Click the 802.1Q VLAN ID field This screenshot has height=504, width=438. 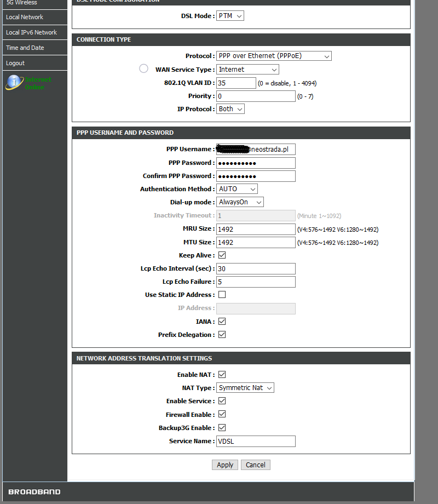click(236, 83)
